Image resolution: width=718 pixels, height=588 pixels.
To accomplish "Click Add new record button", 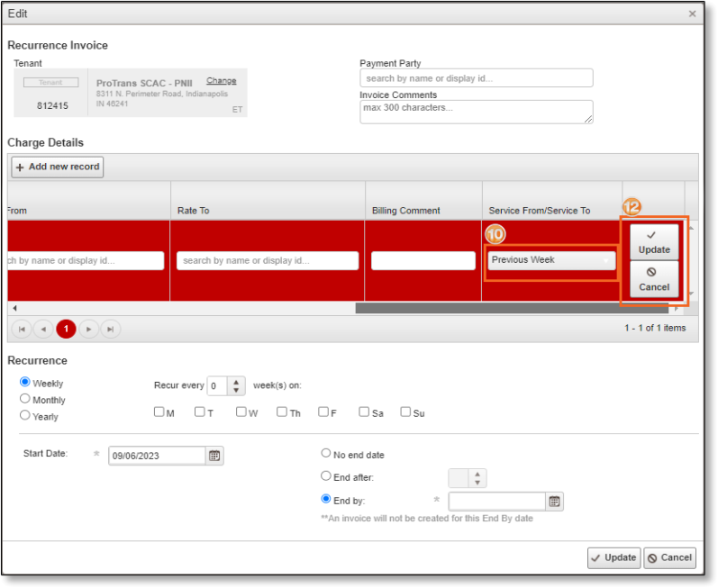I will click(x=58, y=167).
